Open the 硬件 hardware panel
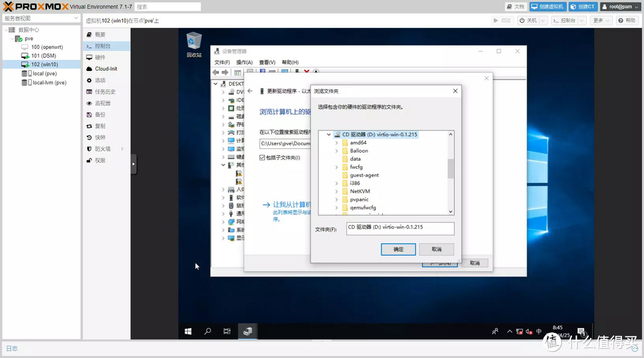Screen dimensions: 644x358 tap(100, 57)
